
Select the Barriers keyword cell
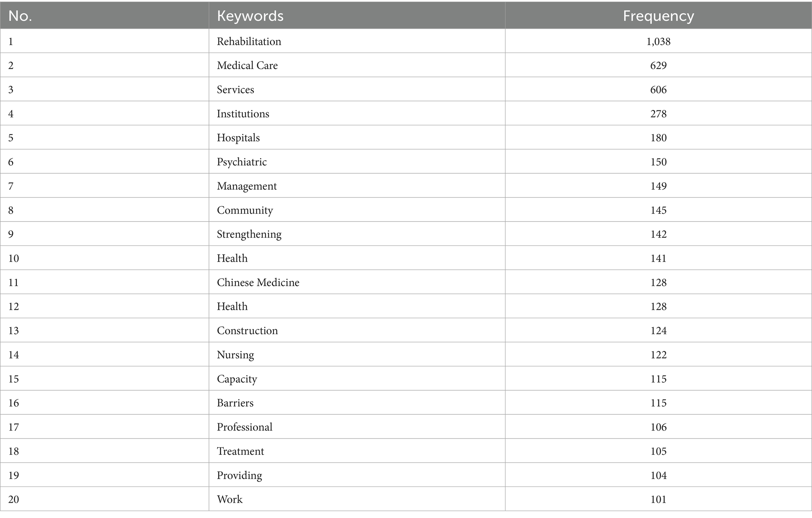point(235,403)
